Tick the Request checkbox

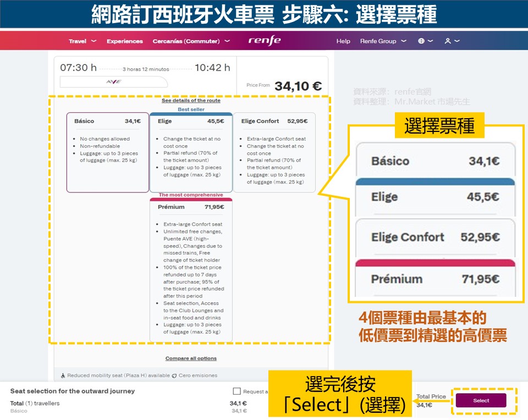click(237, 391)
